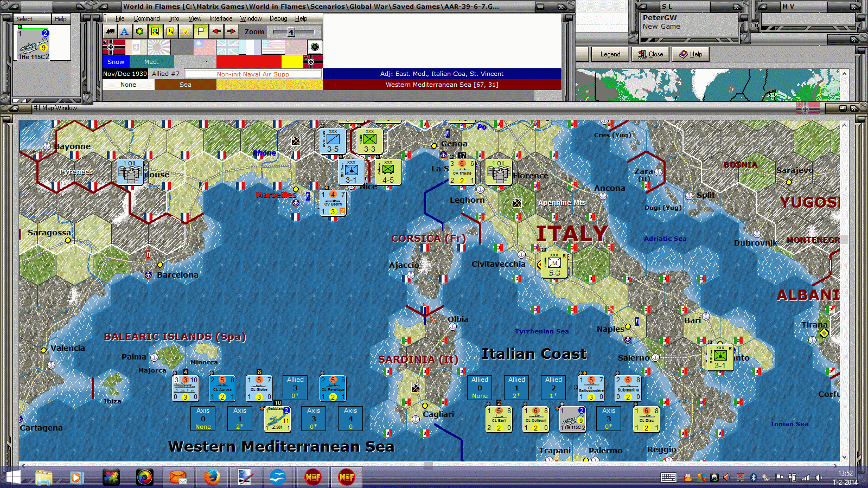Viewport: 868px width, 488px height.
Task: Select the Gabbiano Z.501 aircraft counter
Action: tap(277, 419)
